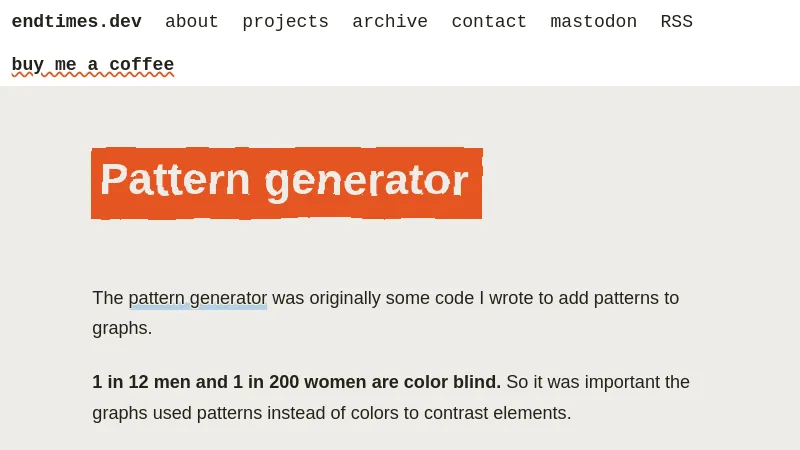Follow the underlined pattern generator link
The width and height of the screenshot is (800, 450).
tap(197, 298)
